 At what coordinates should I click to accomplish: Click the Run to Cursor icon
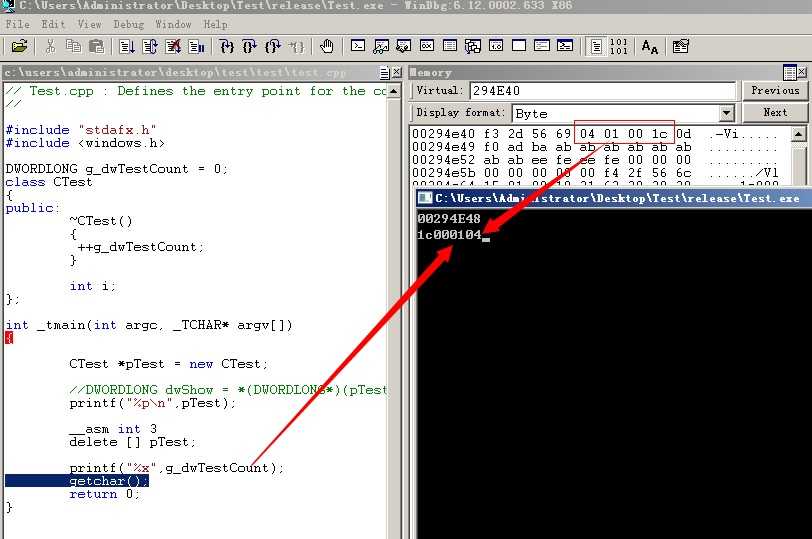[297, 47]
